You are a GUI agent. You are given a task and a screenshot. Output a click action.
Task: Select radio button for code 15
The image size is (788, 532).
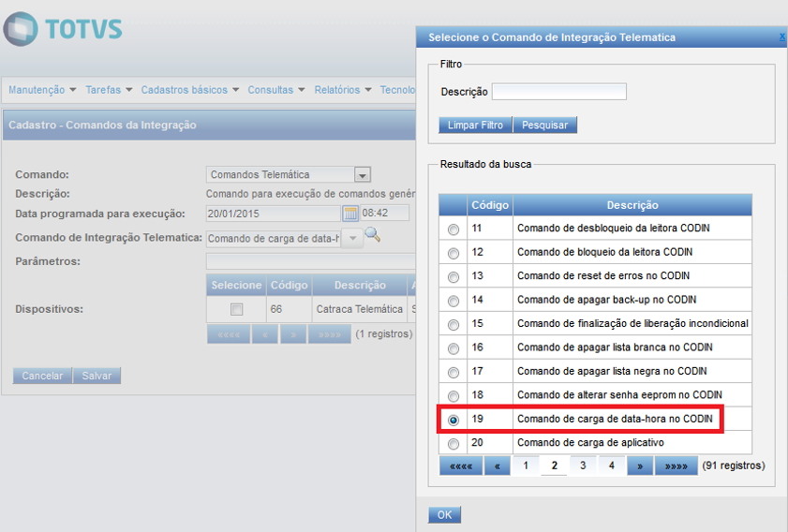click(x=453, y=325)
